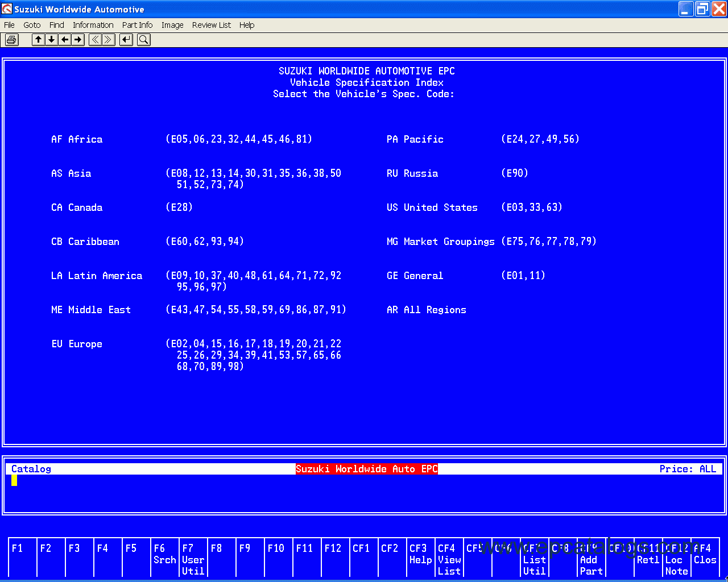Open the Goto menu
728x582 pixels.
point(32,25)
